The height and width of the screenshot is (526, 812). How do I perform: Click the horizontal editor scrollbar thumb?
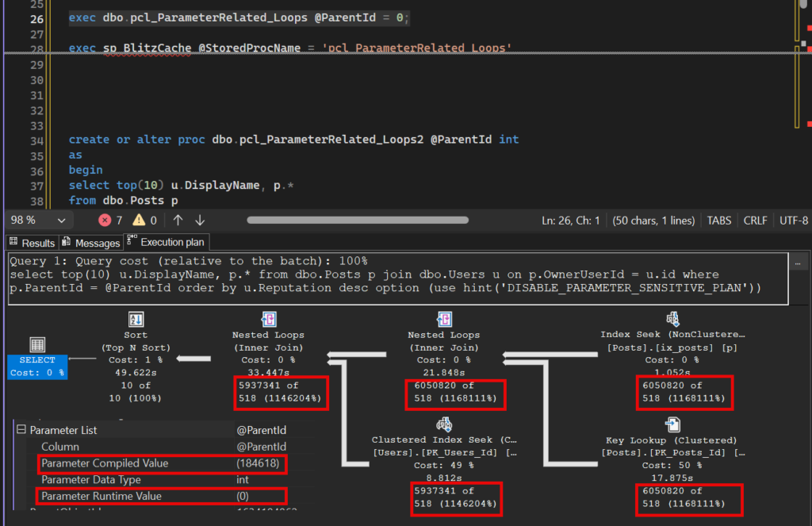(358, 221)
